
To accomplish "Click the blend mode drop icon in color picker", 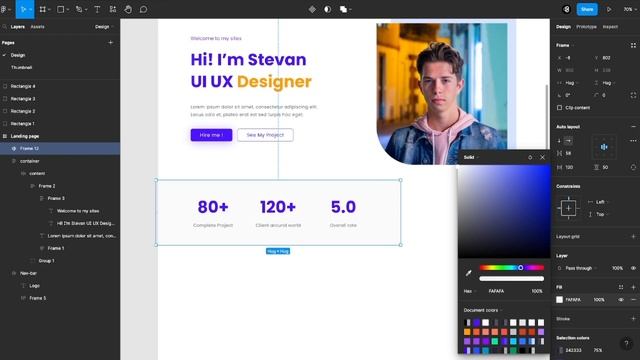I will (x=530, y=157).
